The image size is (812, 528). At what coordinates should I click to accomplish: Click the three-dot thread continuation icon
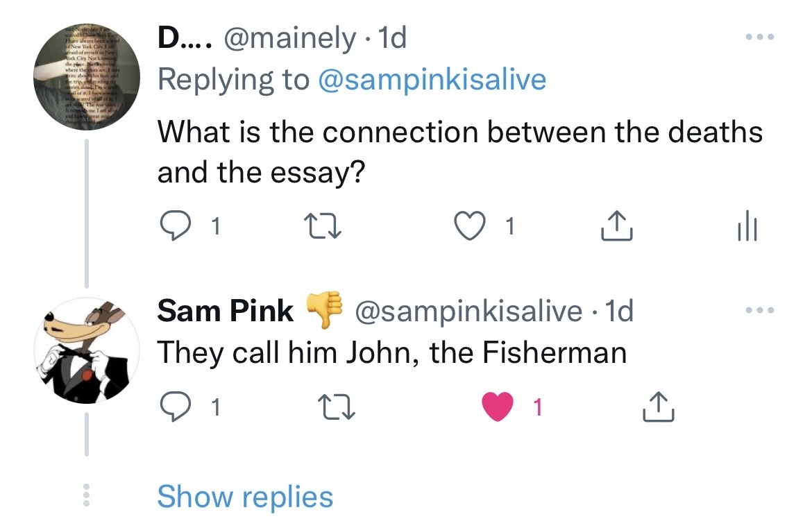tap(87, 495)
